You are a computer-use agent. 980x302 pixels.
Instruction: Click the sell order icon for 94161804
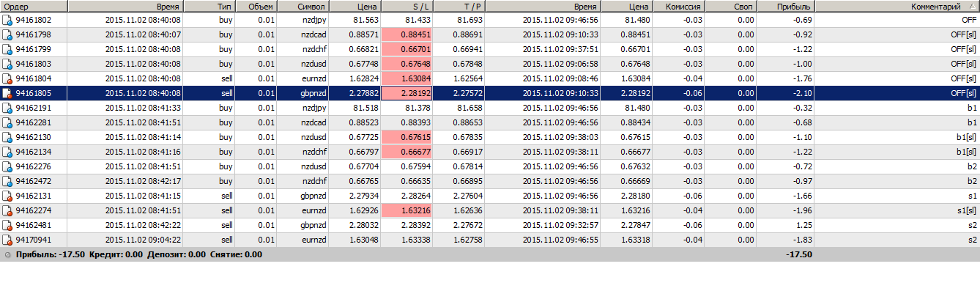[7, 78]
